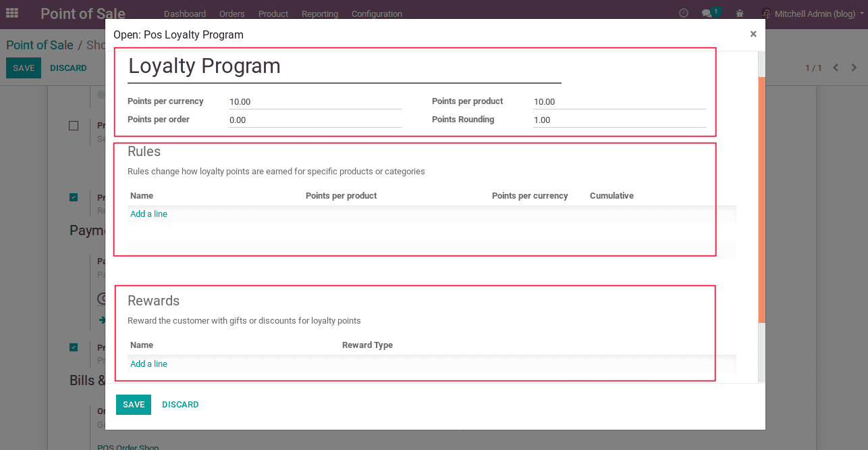Add a line under Rules
868x450 pixels.
pos(148,214)
